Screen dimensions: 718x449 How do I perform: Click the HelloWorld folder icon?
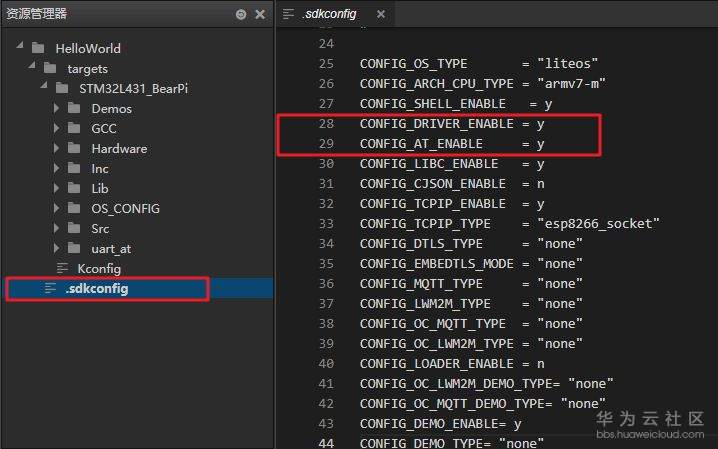[x=38, y=48]
